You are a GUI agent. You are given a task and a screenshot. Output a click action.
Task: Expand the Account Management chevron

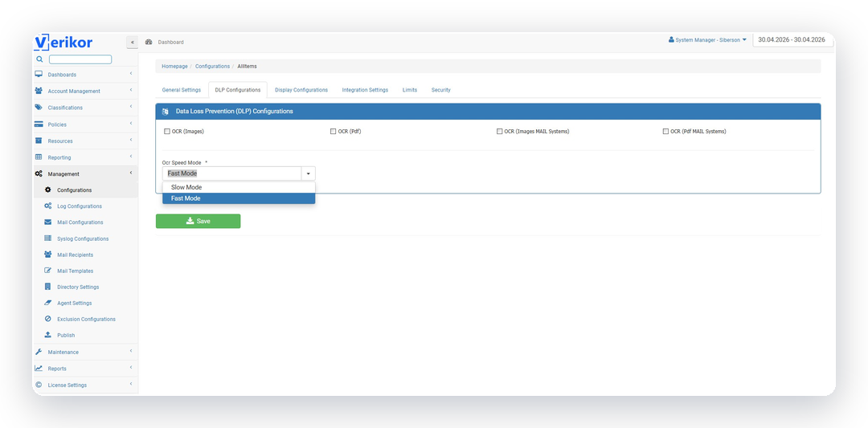click(x=131, y=90)
